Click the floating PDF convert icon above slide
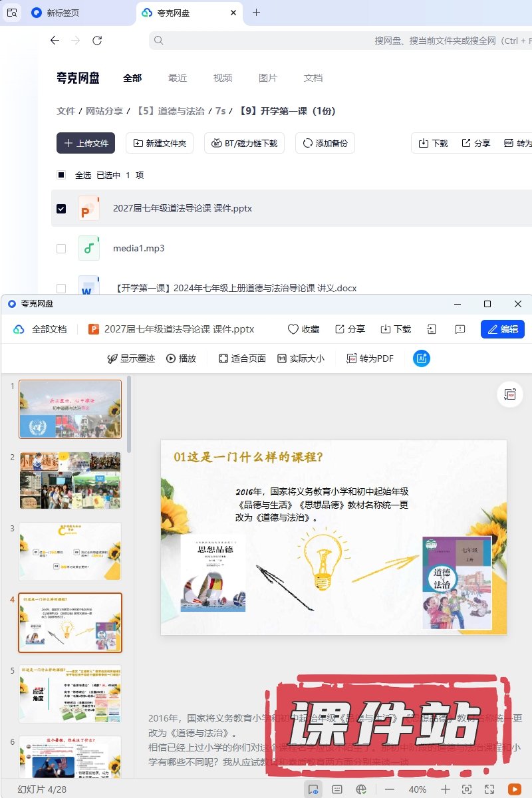 [x=510, y=394]
